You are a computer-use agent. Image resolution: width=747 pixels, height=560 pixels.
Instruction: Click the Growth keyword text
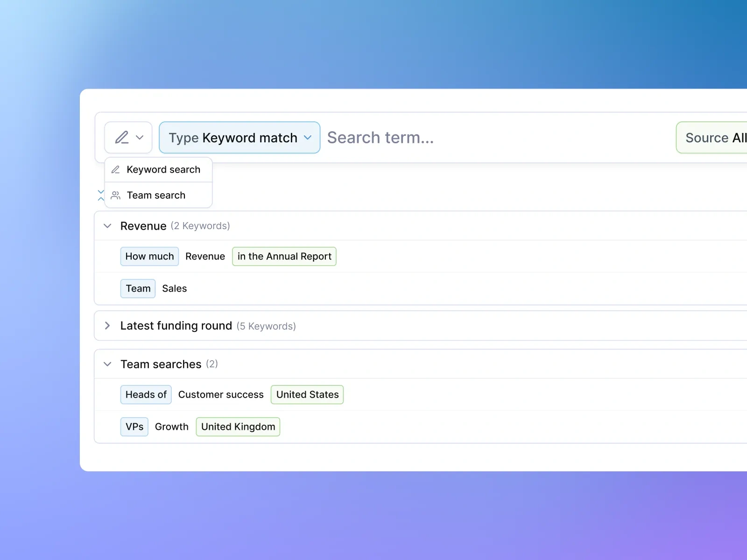[172, 427]
